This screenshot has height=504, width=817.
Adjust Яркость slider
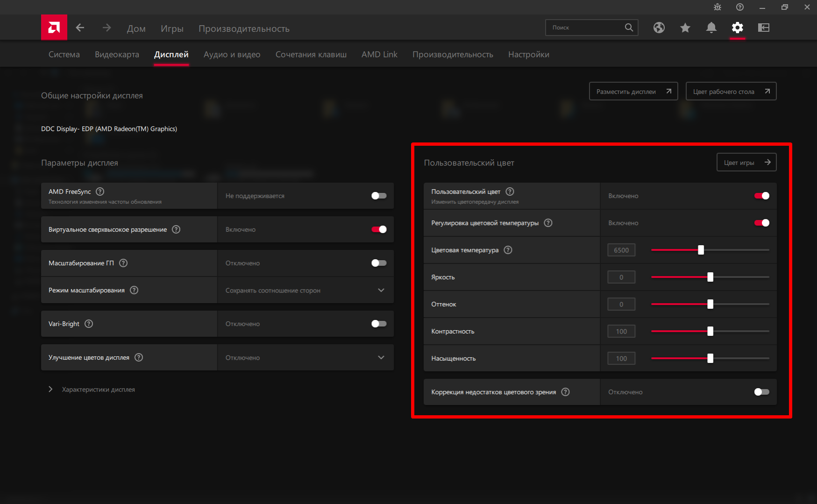[710, 277]
